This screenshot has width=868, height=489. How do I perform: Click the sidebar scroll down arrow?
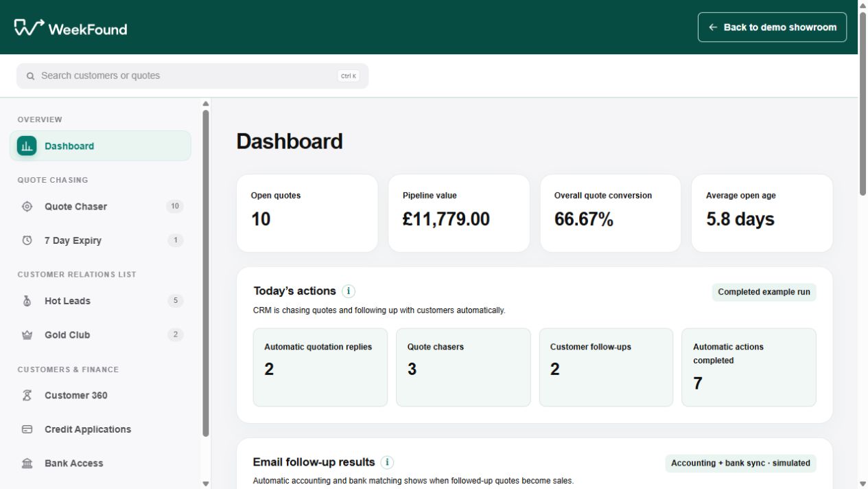pos(206,484)
